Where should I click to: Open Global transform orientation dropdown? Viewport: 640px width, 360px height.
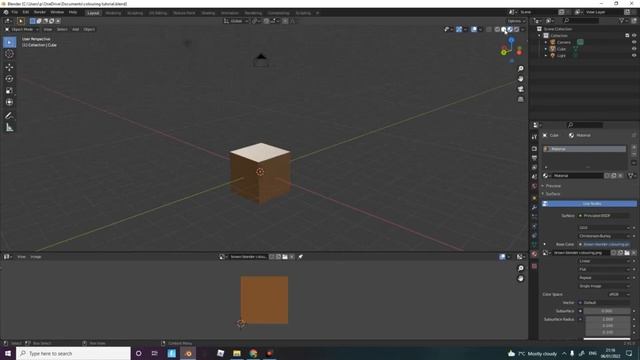click(236, 21)
